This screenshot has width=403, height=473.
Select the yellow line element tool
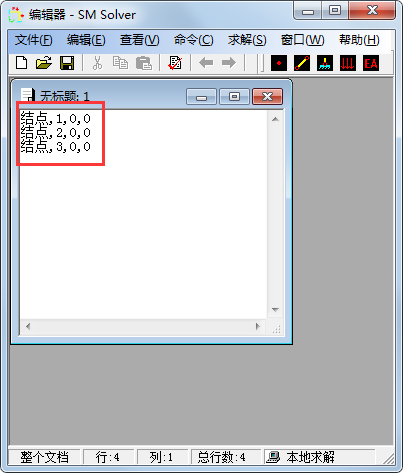[302, 63]
